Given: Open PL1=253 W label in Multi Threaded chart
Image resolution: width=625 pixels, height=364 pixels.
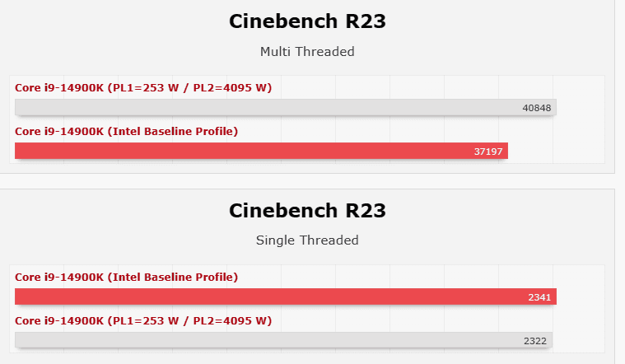Looking at the screenshot, I should coord(143,88).
